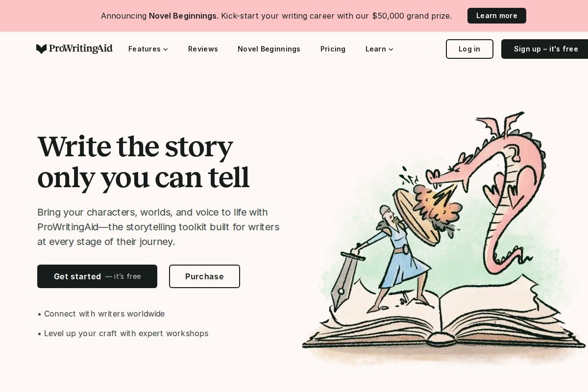Open the Reviews page
Image resolution: width=588 pixels, height=392 pixels.
pyautogui.click(x=203, y=49)
